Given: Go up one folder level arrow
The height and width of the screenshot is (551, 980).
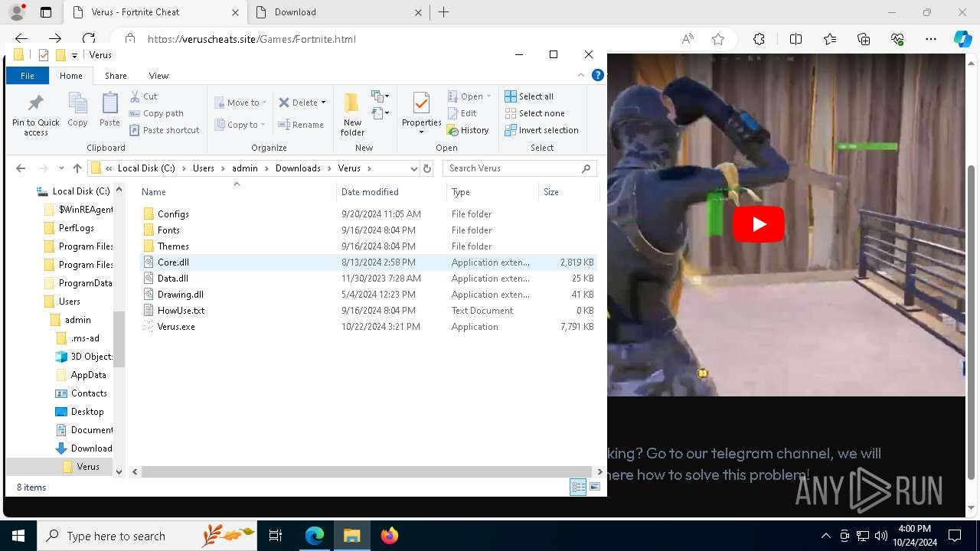Looking at the screenshot, I should pyautogui.click(x=77, y=168).
